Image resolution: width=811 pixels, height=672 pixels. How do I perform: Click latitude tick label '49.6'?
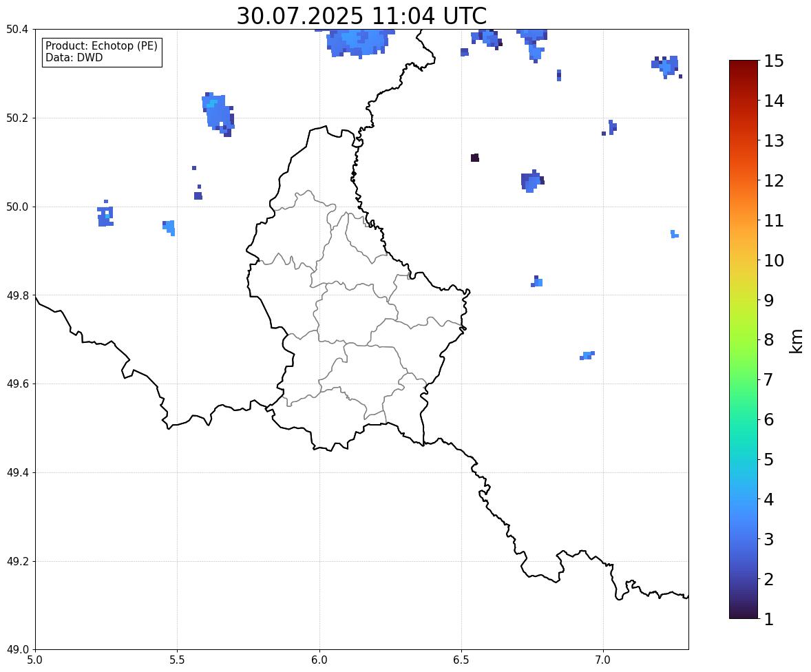pos(17,384)
